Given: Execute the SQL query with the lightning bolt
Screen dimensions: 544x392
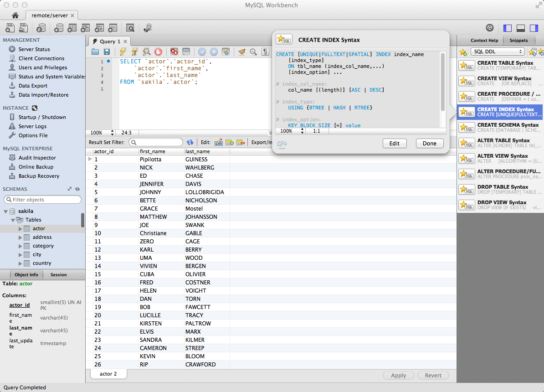Looking at the screenshot, I should pyautogui.click(x=123, y=52).
